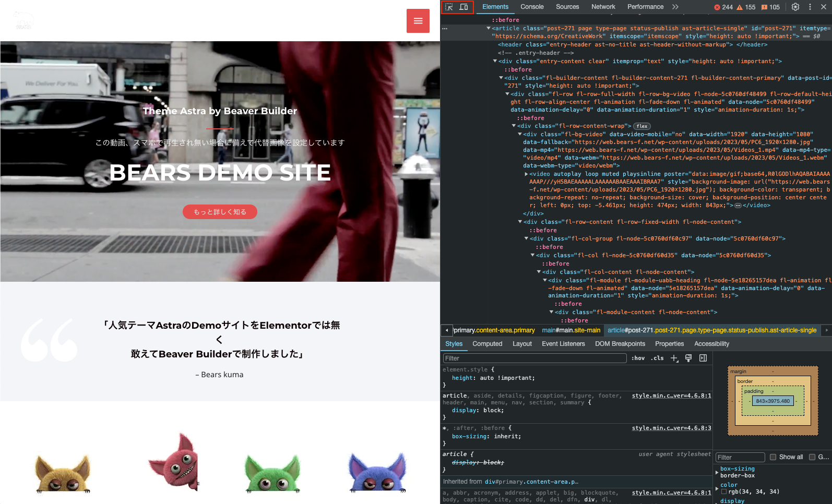This screenshot has width=832, height=504.
Task: Open style.min.c…ver=4.6.8:3 source link
Action: pyautogui.click(x=671, y=428)
